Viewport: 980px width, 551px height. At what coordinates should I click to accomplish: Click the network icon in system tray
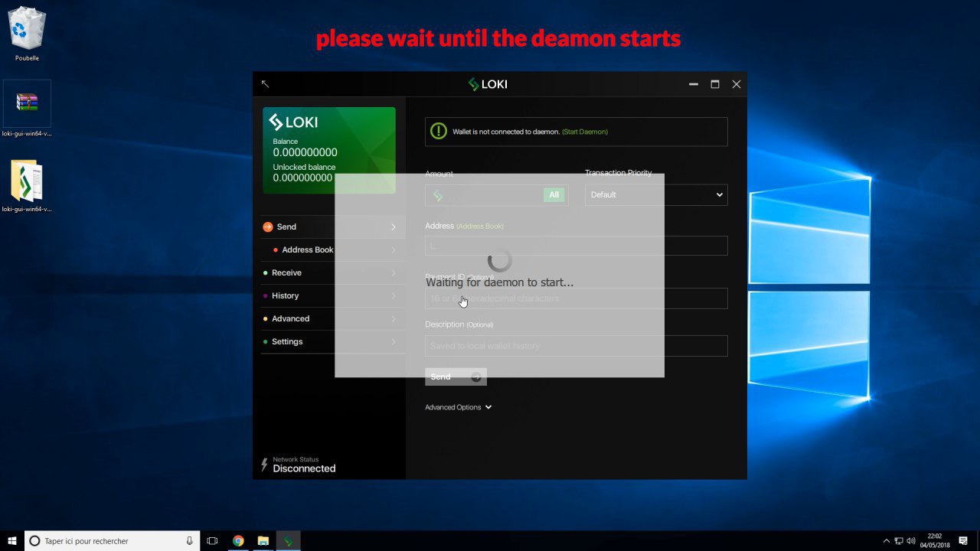pos(899,541)
